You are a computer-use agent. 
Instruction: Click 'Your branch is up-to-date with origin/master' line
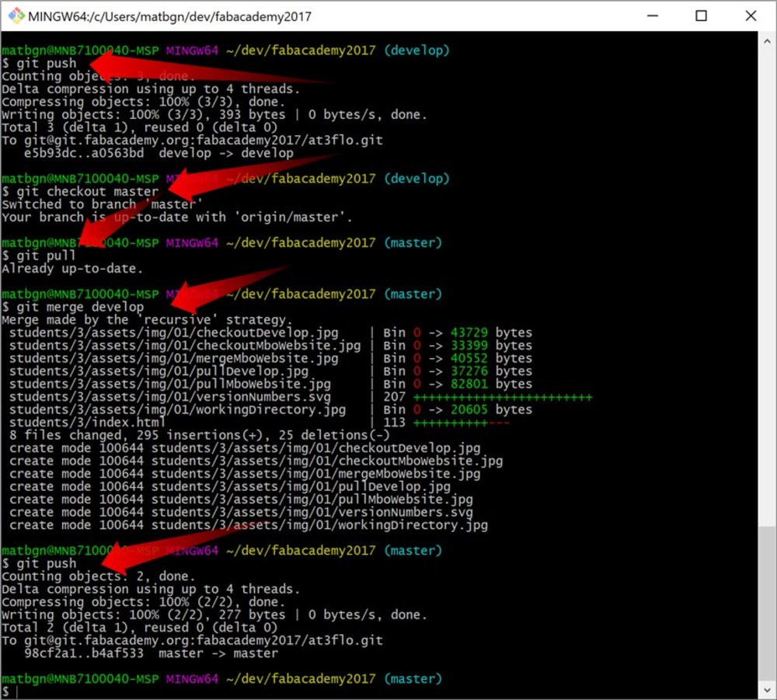(177, 218)
